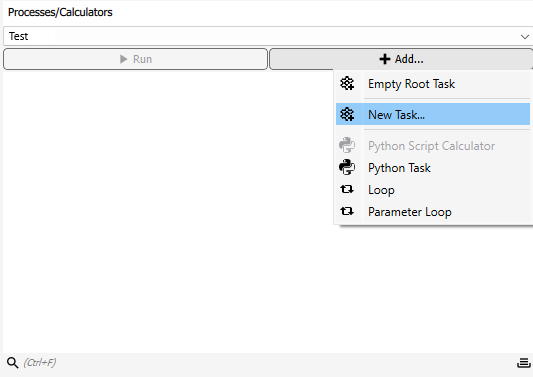Click the play triangle icon on Run
The image size is (533, 377).
coord(123,59)
